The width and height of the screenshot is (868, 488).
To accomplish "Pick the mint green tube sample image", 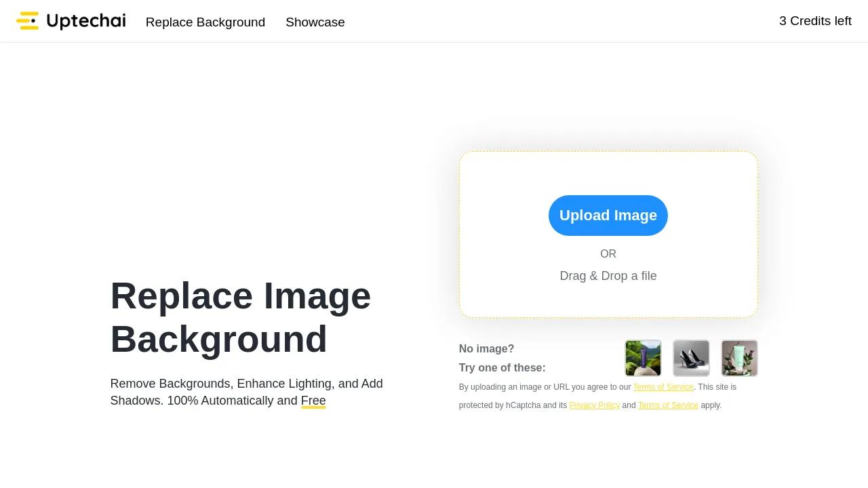I will (x=739, y=358).
